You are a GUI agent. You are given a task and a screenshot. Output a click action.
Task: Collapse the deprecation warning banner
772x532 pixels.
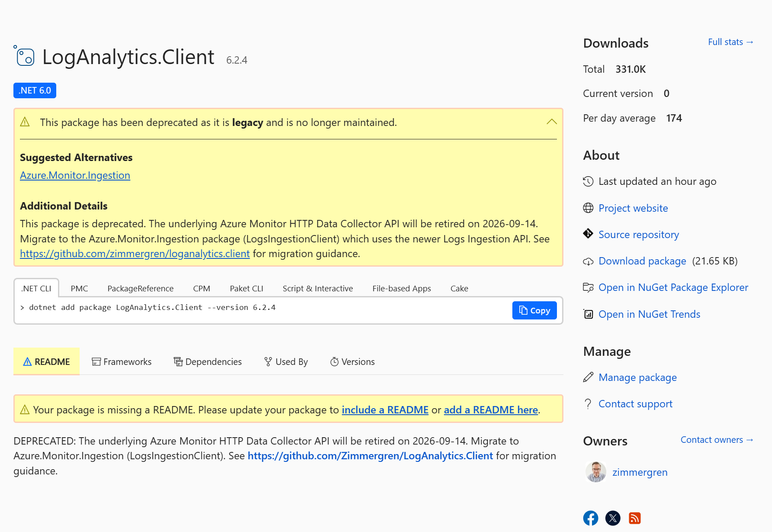point(551,122)
